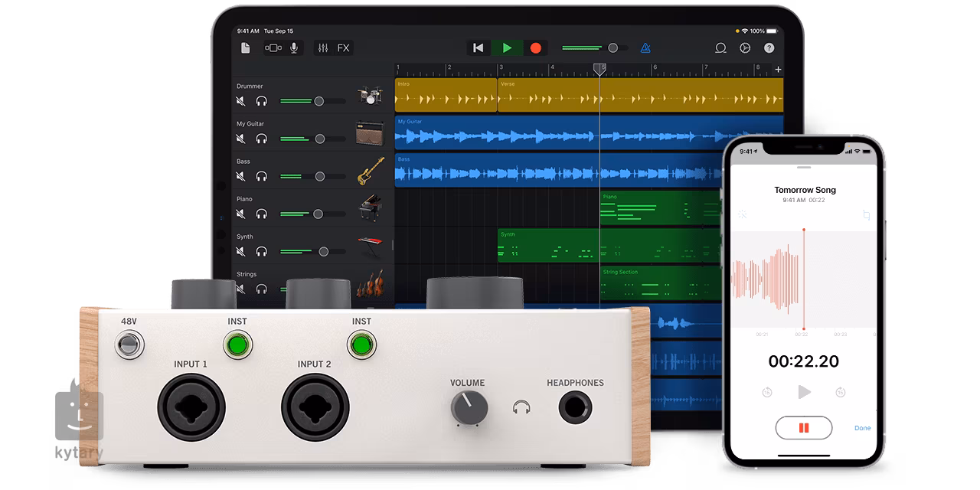Screen dimensions: 980x490
Task: Adjust the Synth track volume slider
Action: (x=323, y=251)
